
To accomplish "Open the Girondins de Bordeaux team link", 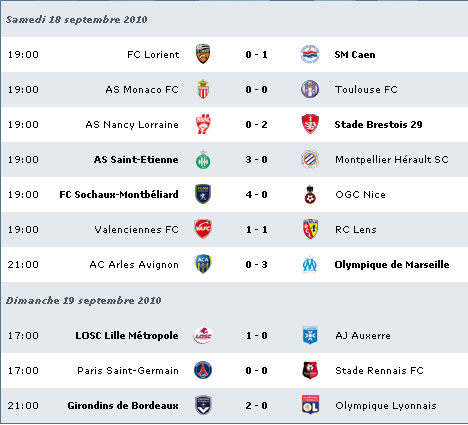I will (x=123, y=406).
